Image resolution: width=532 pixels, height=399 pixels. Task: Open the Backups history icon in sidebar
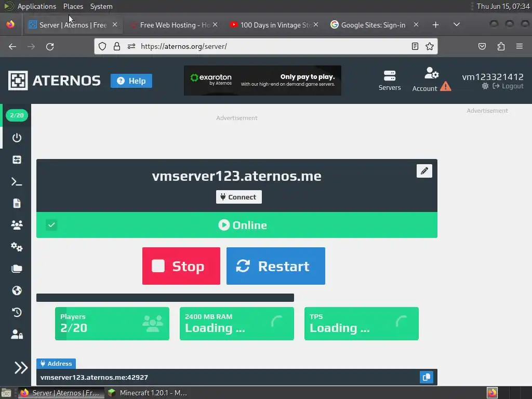(x=17, y=312)
